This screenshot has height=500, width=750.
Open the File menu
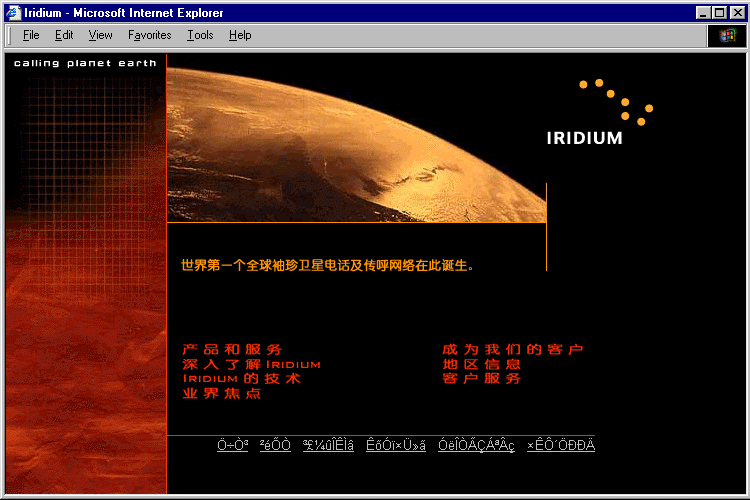[31, 35]
